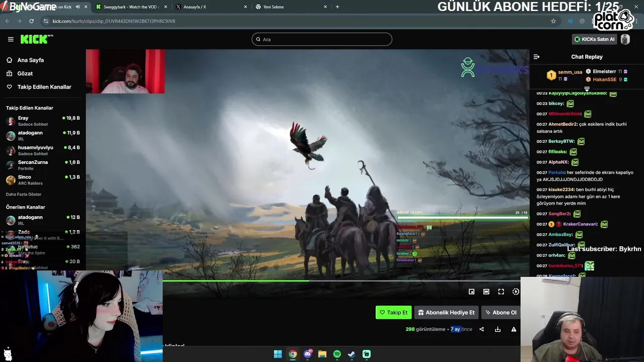Seek on the green video progress bar
Image resolution: width=644 pixels, height=362 pixels.
(x=342, y=281)
